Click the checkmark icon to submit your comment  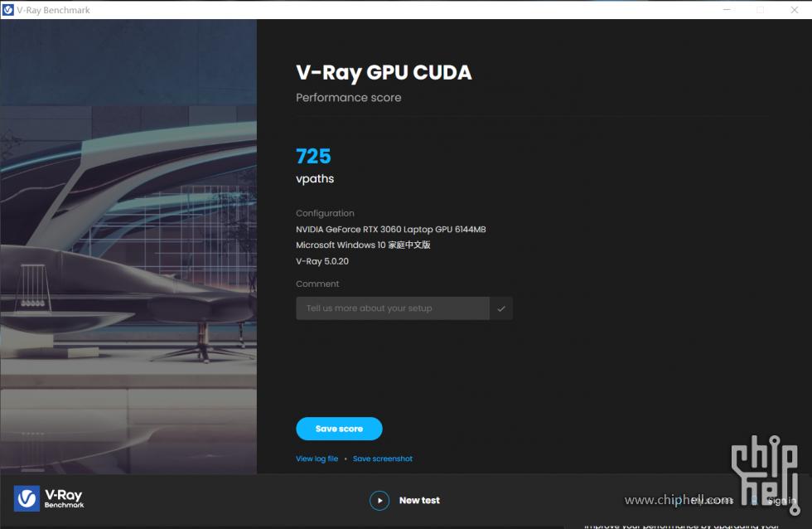[x=502, y=308]
